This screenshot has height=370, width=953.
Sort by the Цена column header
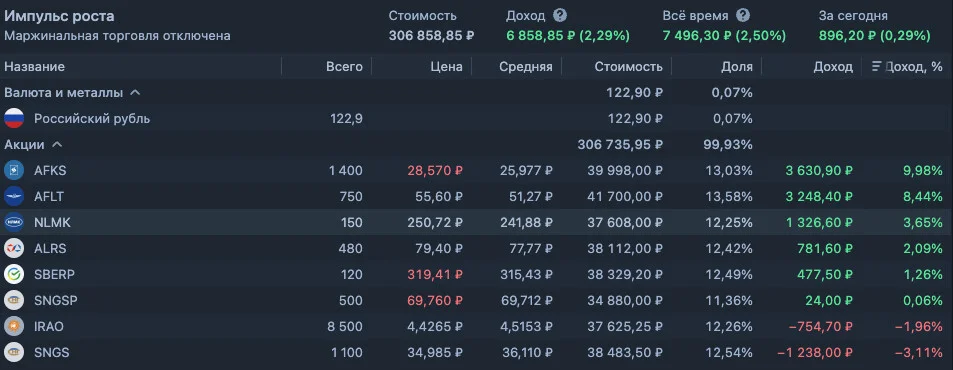pos(446,67)
